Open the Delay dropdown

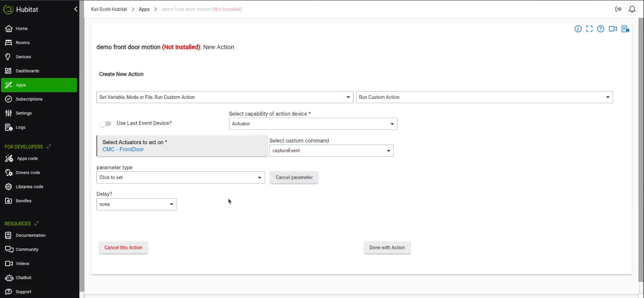coord(136,204)
